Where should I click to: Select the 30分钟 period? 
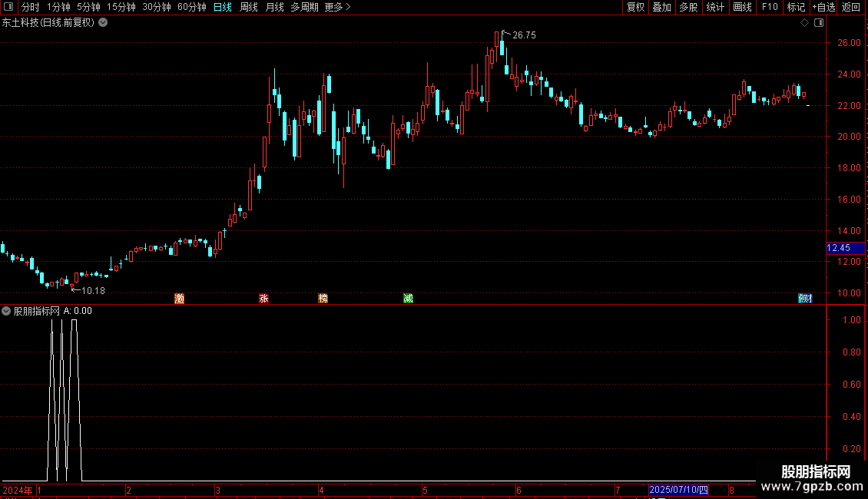coord(157,7)
